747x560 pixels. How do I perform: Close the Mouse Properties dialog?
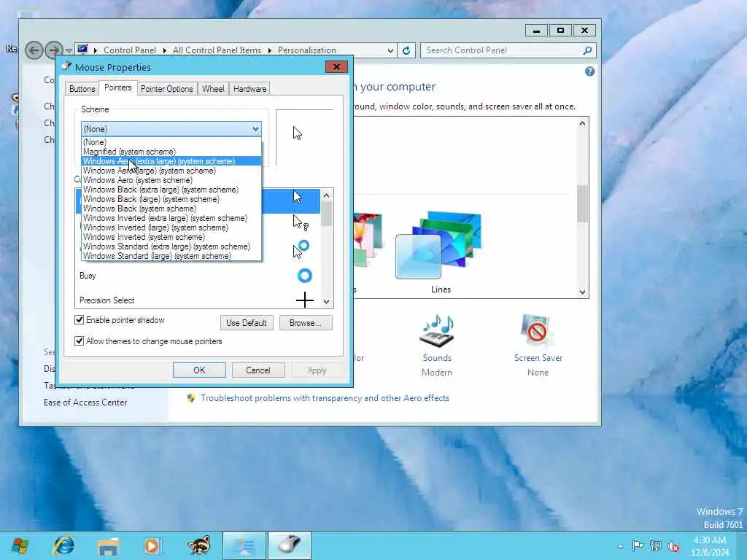pos(336,66)
